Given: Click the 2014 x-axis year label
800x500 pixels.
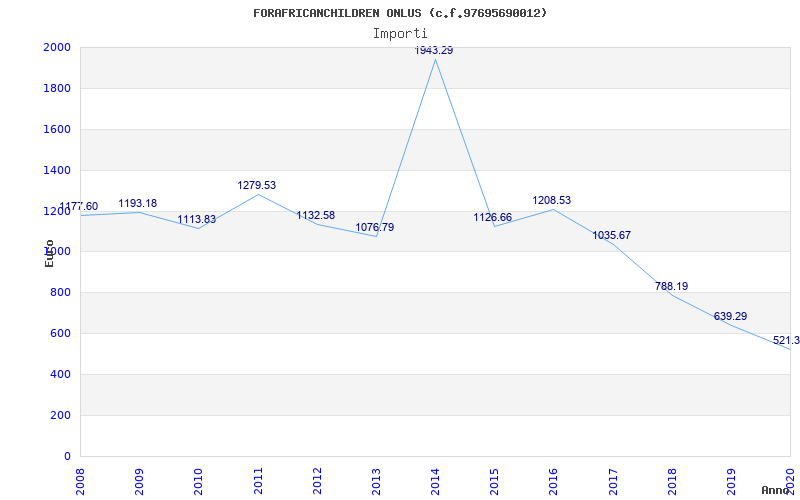Looking at the screenshot, I should (x=435, y=482).
